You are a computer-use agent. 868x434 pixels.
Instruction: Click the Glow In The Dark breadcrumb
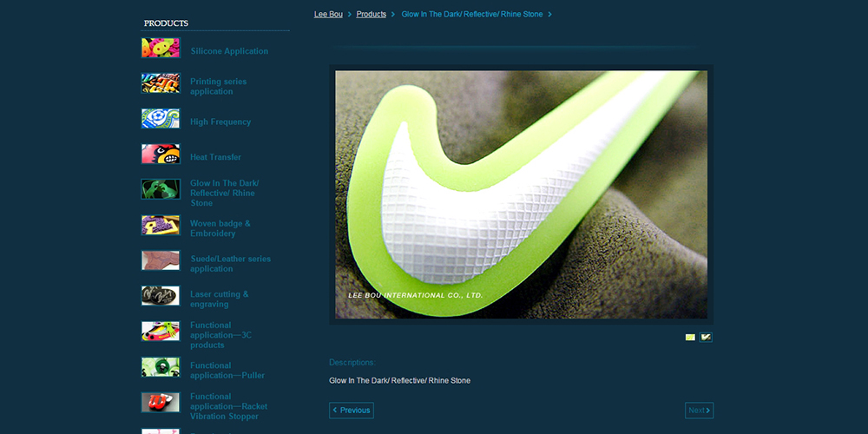(471, 15)
